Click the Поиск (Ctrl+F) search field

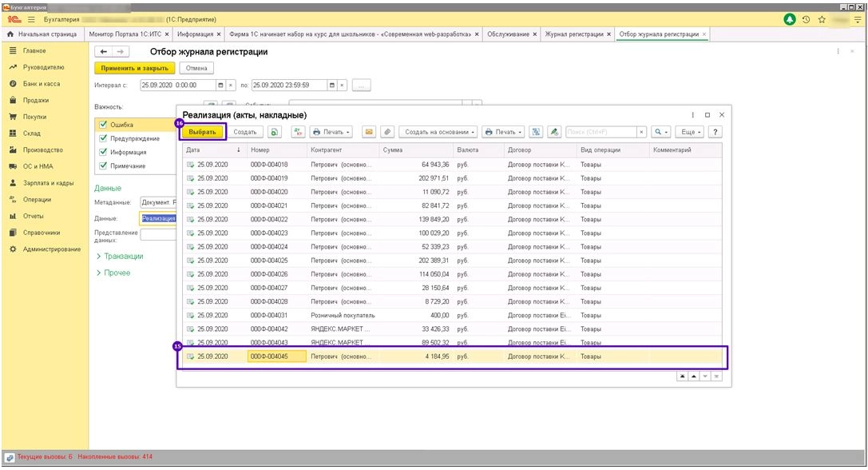(601, 132)
